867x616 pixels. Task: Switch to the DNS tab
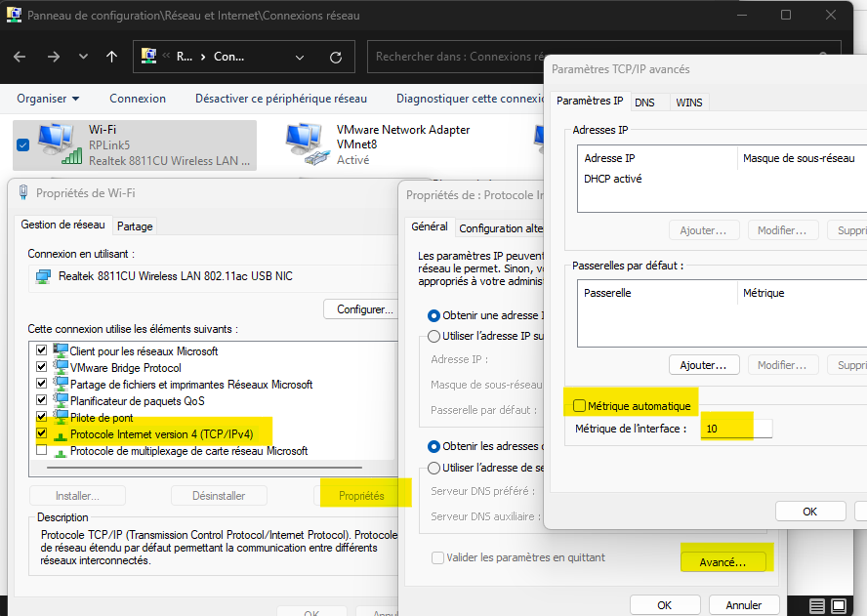point(644,103)
